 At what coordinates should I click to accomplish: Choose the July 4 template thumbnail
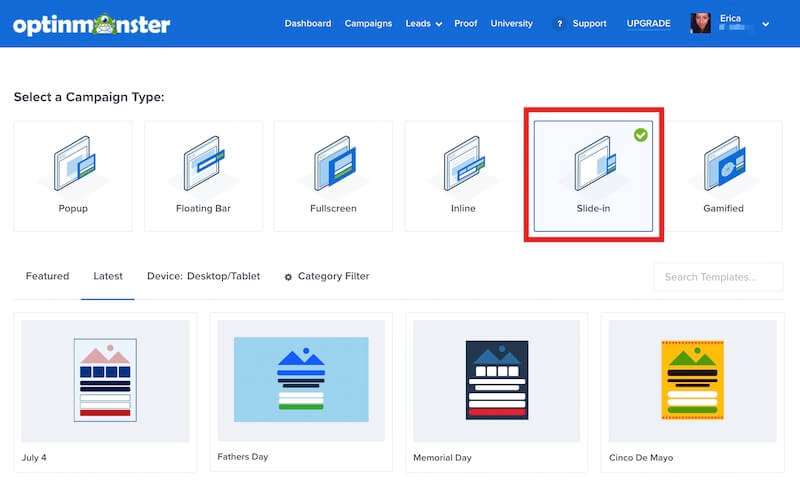[105, 380]
